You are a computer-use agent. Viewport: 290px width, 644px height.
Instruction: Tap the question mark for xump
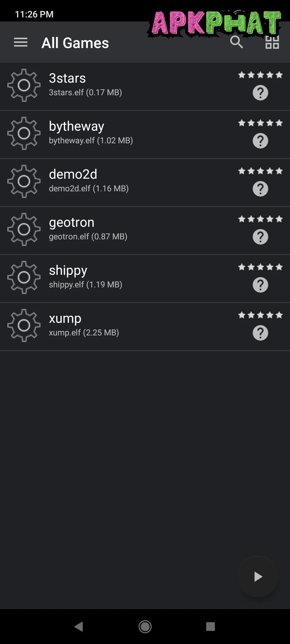click(x=260, y=333)
